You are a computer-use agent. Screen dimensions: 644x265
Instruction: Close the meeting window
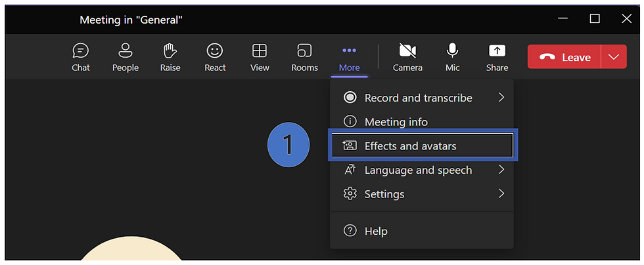626,18
